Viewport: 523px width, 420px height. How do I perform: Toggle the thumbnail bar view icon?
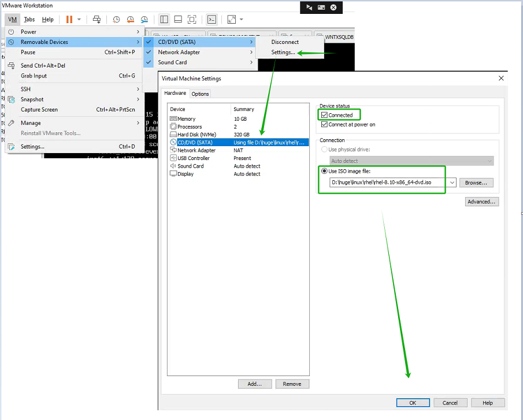coord(178,19)
